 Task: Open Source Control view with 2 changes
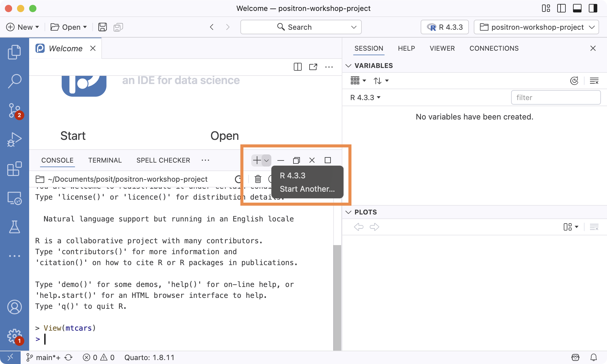coord(14,110)
